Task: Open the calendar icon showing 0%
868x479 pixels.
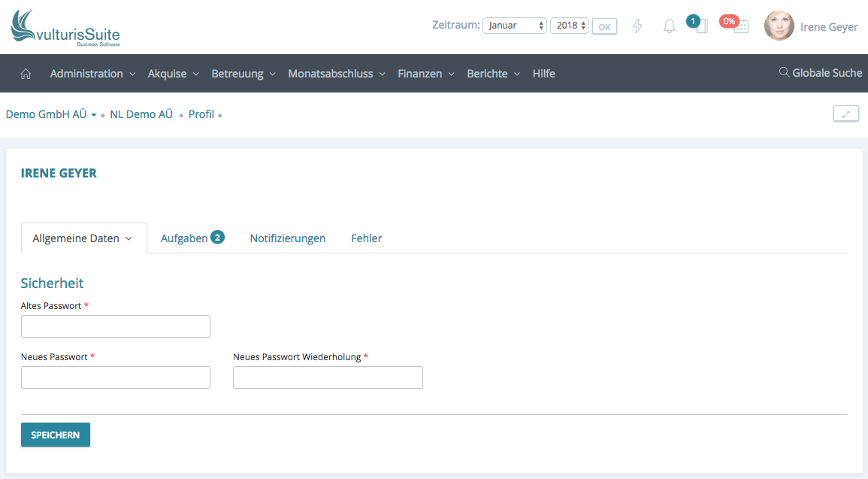Action: click(x=740, y=26)
